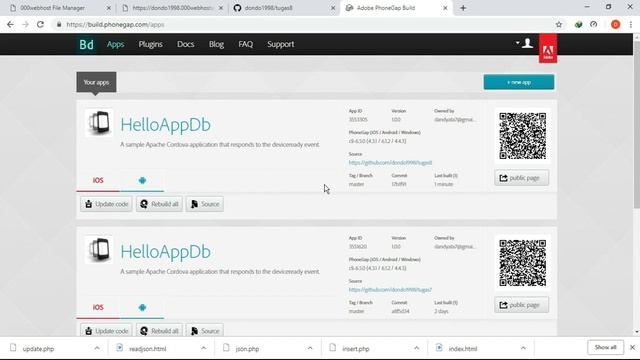This screenshot has width=640, height=360.
Task: Expand options for insert.php download
Action: pyautogui.click(x=417, y=348)
